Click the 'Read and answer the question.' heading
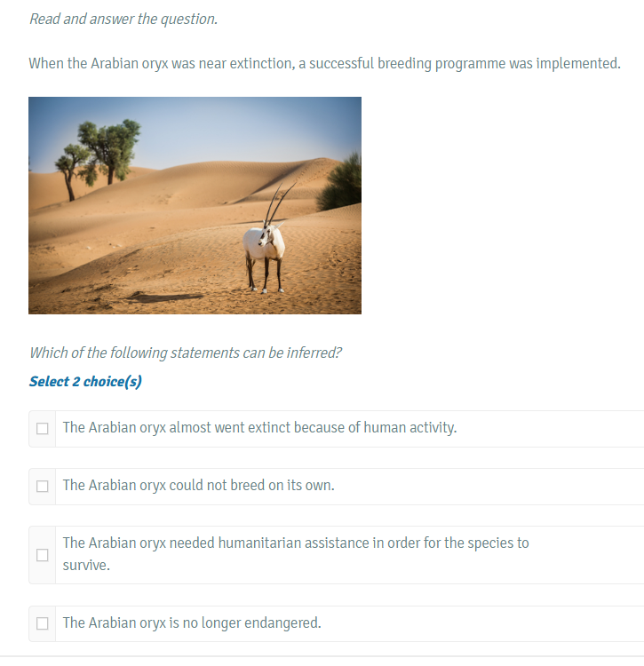 click(x=123, y=20)
